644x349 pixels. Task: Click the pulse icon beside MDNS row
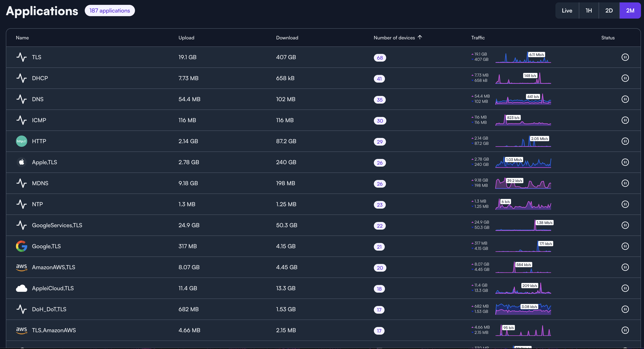tap(22, 183)
